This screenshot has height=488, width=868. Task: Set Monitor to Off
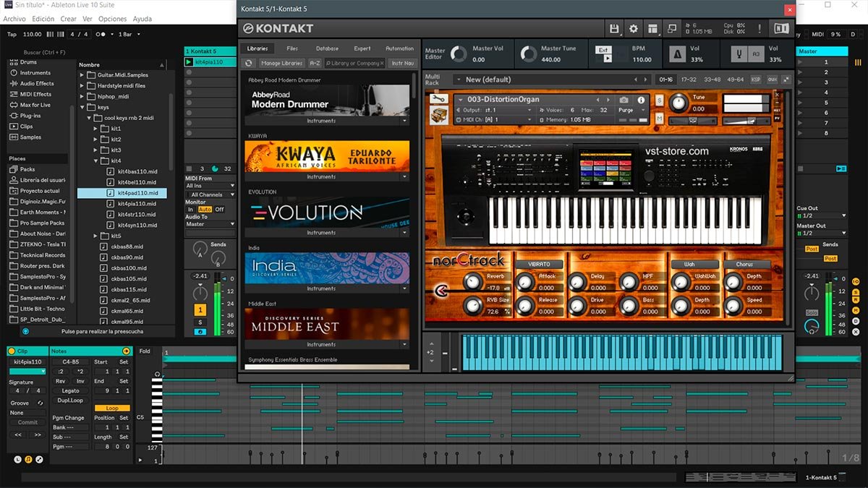point(219,210)
